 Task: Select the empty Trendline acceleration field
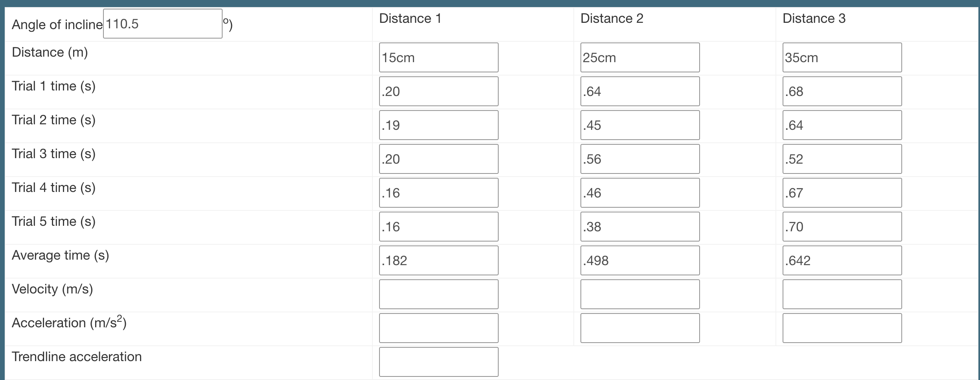(438, 362)
